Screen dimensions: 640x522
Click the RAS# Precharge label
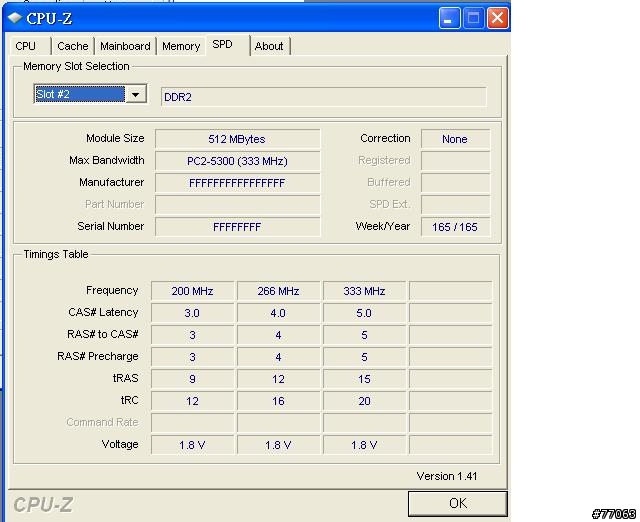click(98, 356)
